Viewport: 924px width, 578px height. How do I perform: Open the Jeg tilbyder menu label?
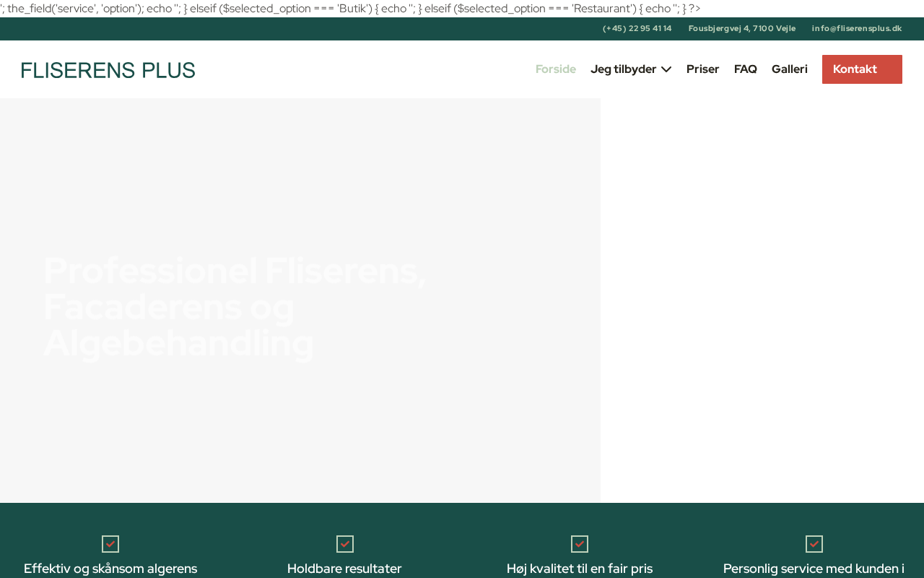click(624, 69)
